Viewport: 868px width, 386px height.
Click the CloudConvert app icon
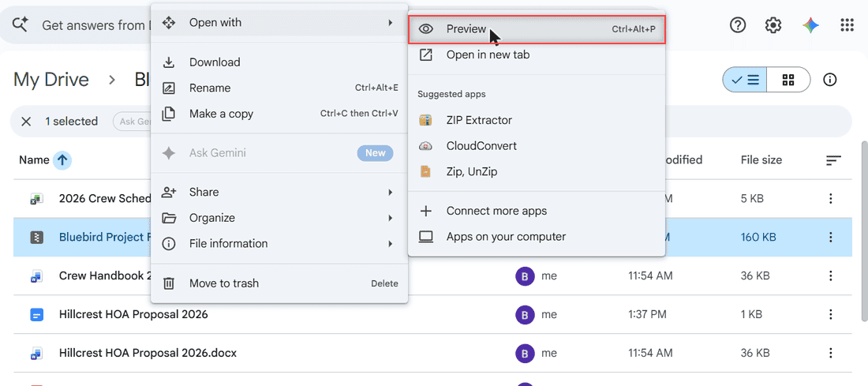click(x=425, y=146)
